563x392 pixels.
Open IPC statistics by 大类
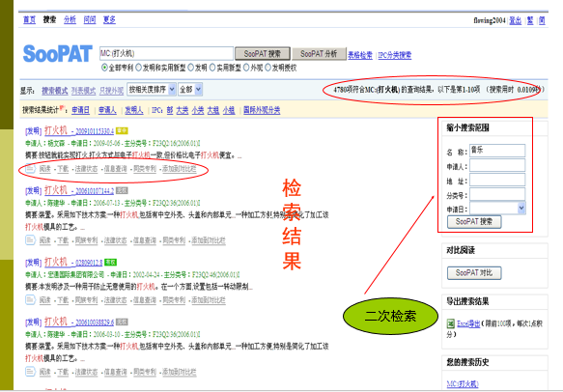[183, 110]
